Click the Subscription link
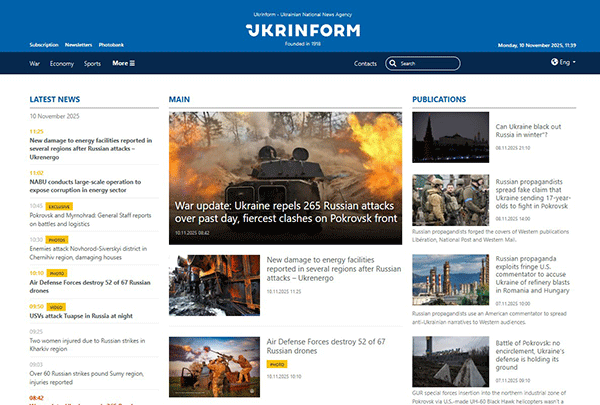 [x=44, y=45]
